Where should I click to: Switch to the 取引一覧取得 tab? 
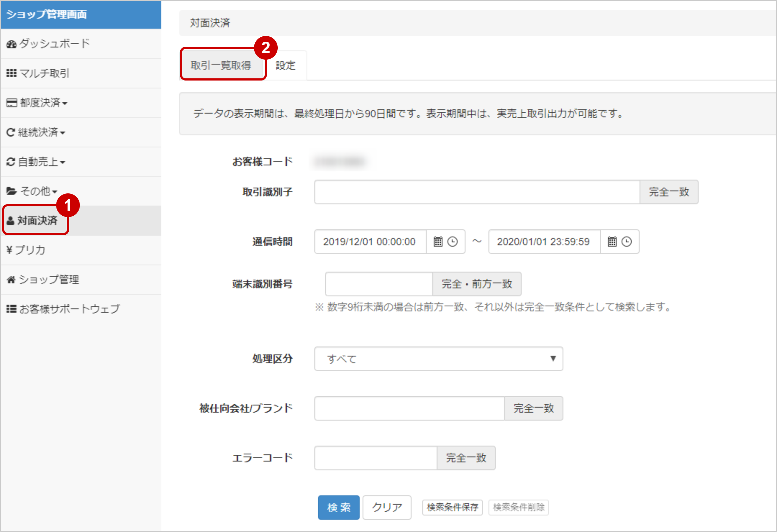(221, 65)
